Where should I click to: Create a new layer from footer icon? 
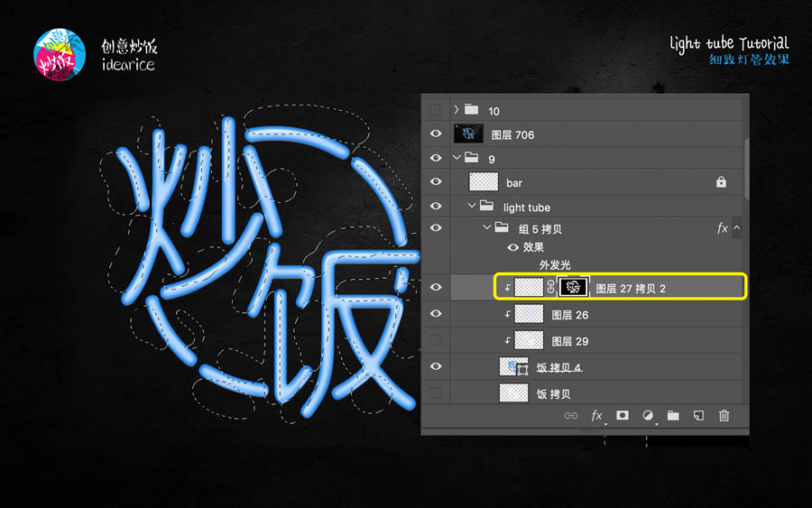tap(698, 415)
